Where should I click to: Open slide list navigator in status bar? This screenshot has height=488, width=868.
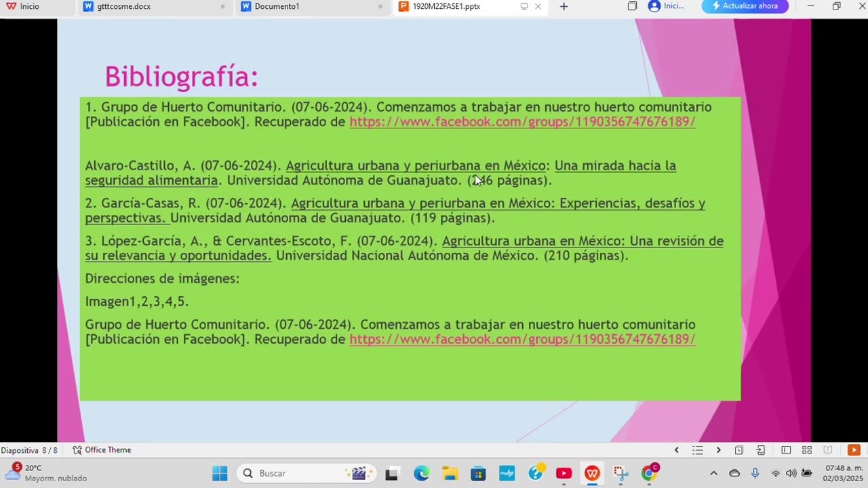(697, 450)
